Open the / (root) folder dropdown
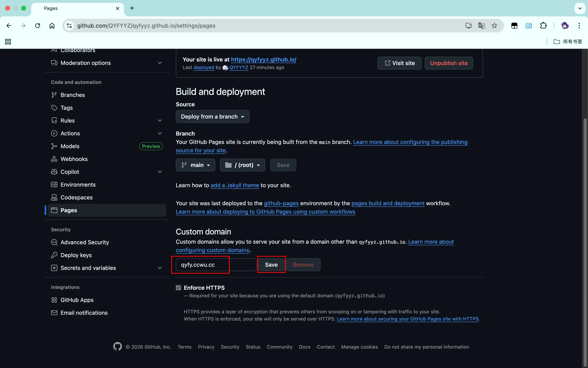Viewport: 588px width, 368px height. point(242,165)
